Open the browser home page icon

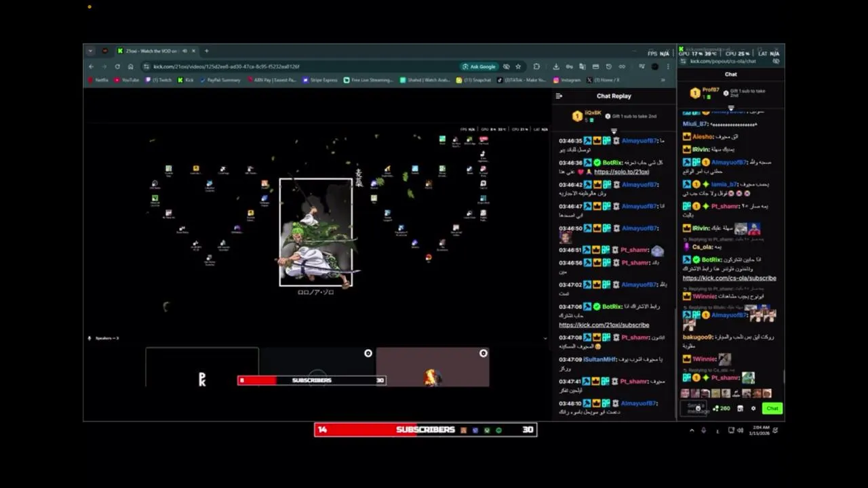point(130,66)
